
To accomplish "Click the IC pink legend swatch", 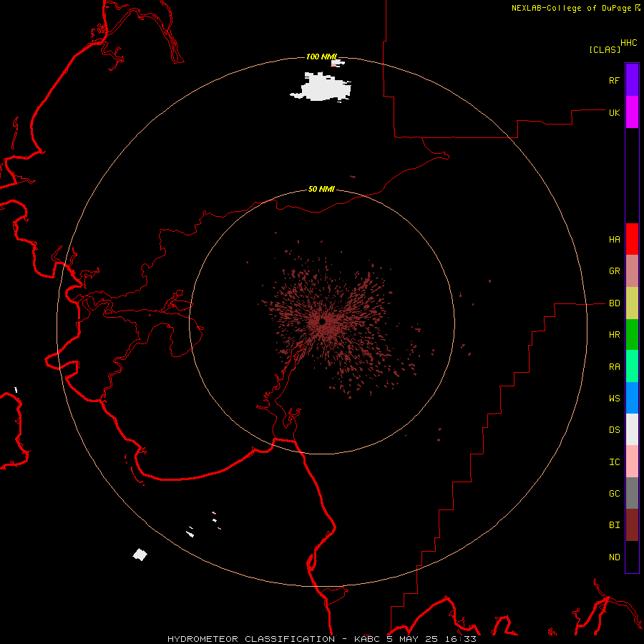I will click(x=632, y=462).
